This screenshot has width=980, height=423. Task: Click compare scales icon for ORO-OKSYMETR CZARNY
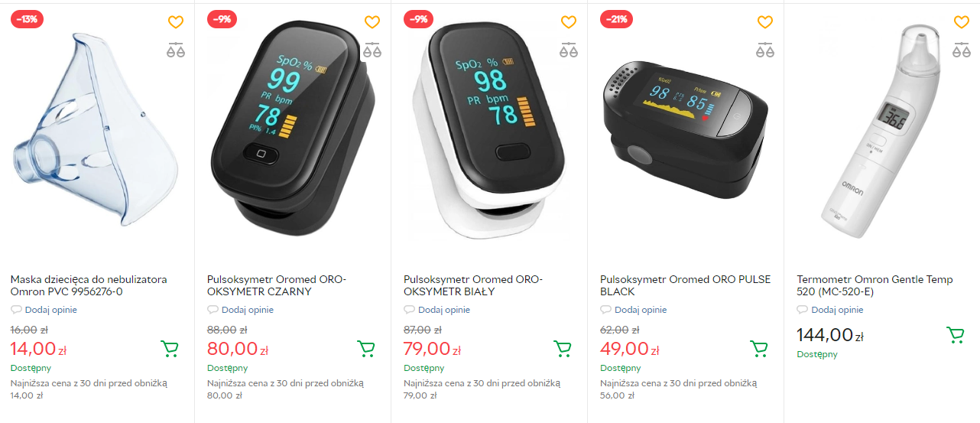(372, 50)
